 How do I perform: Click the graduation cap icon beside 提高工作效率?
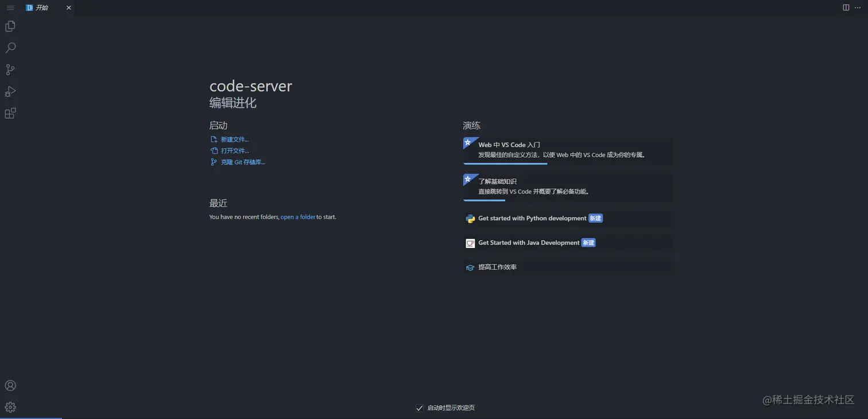click(470, 267)
